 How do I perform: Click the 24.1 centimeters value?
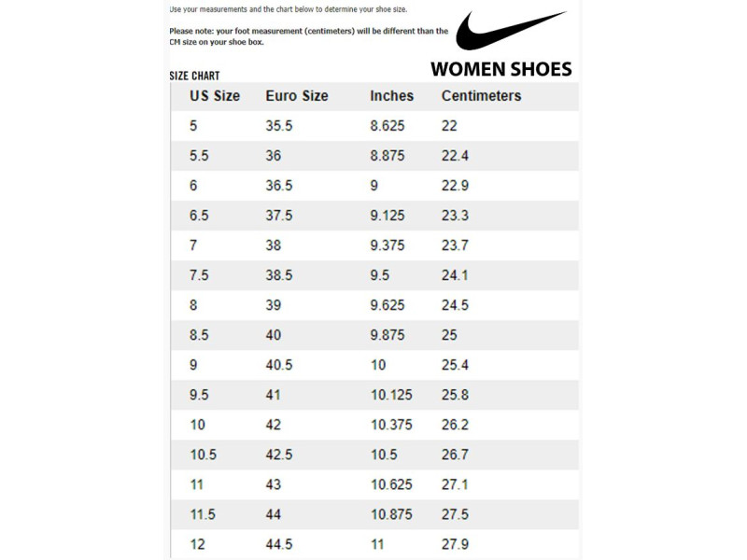[455, 275]
